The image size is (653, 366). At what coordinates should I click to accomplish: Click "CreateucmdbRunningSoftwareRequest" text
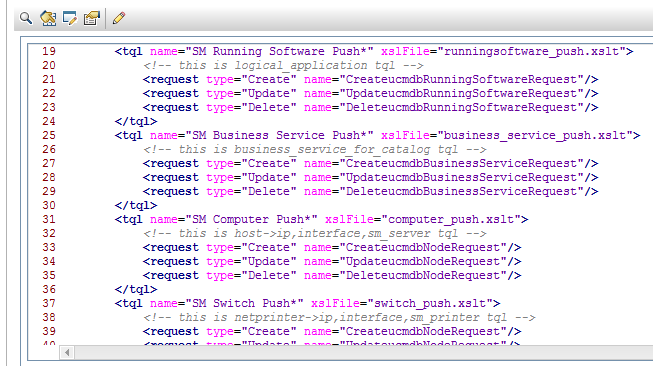tap(461, 80)
